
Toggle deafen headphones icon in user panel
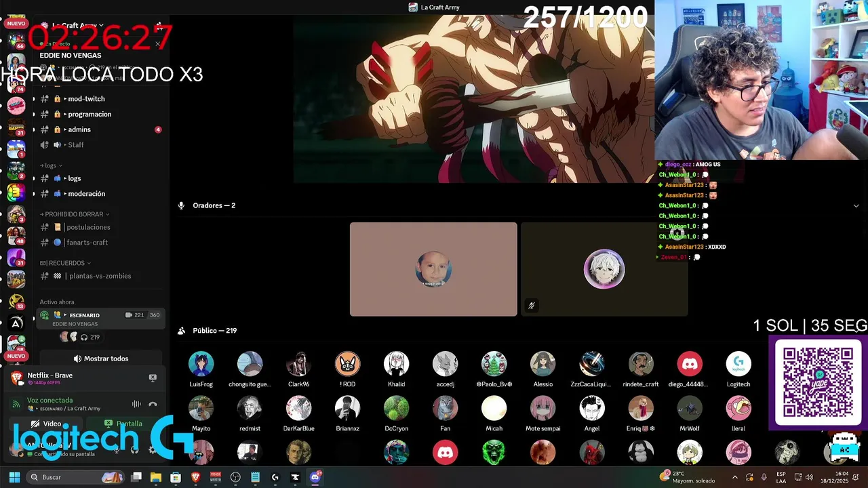[134, 449]
